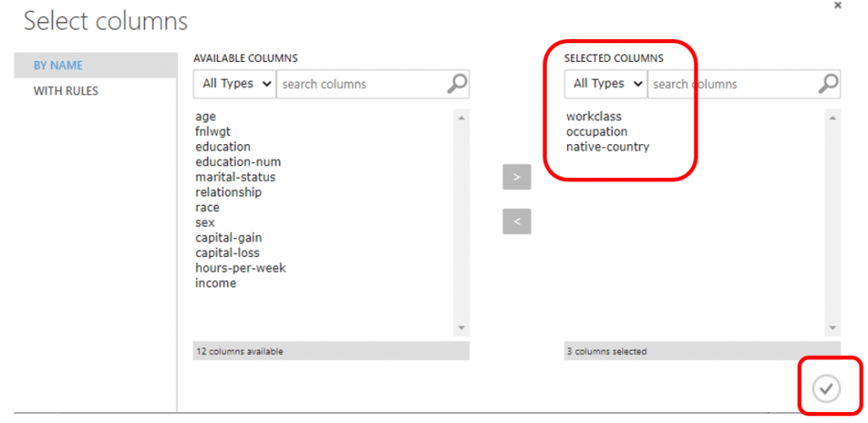Open the Available Columns All Types dropdown
Screen dimensions: 868x423
235,84
